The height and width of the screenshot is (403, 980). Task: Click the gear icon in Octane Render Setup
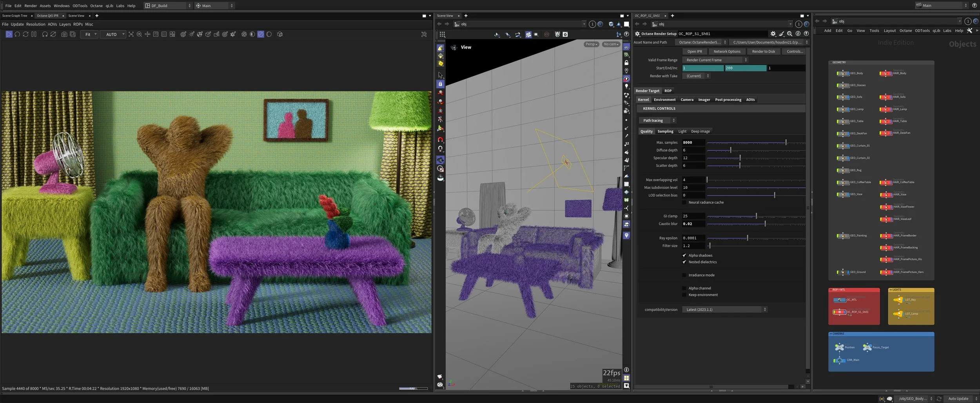tap(773, 34)
